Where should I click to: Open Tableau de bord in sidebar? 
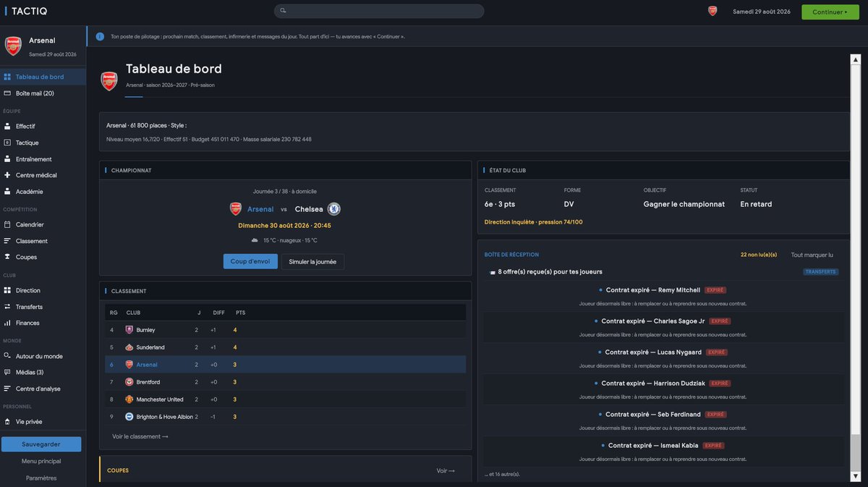pyautogui.click(x=43, y=77)
